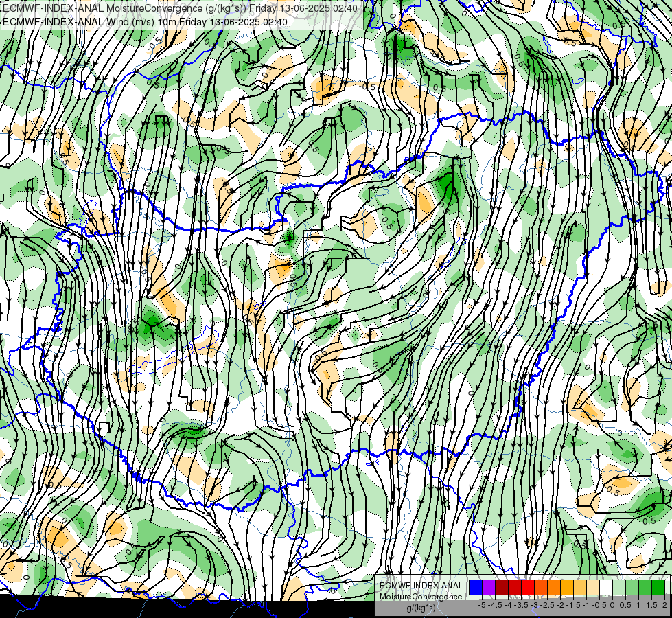672x618 pixels.
Task: Click the 'g/(kg*s)' unit label in legend
Action: 421,608
